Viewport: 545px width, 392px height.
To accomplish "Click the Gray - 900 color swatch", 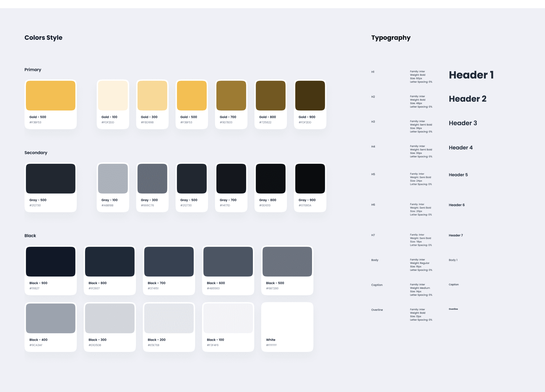I will coord(310,179).
